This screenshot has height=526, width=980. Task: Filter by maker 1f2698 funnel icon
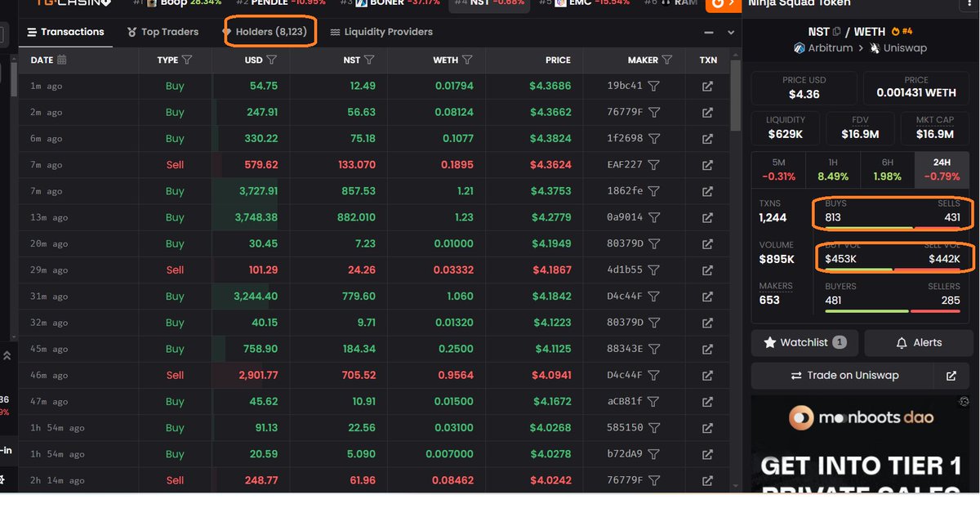pos(653,139)
